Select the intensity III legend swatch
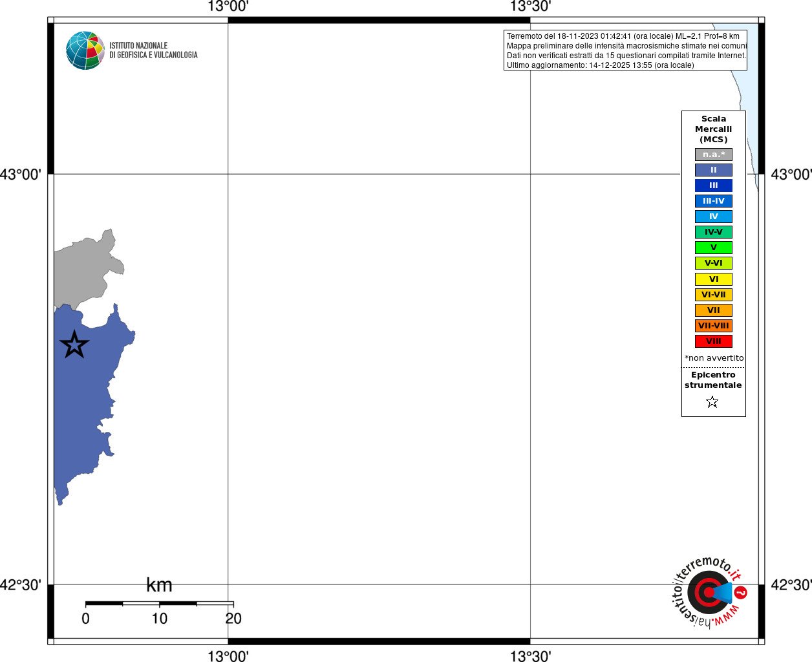 [x=714, y=186]
